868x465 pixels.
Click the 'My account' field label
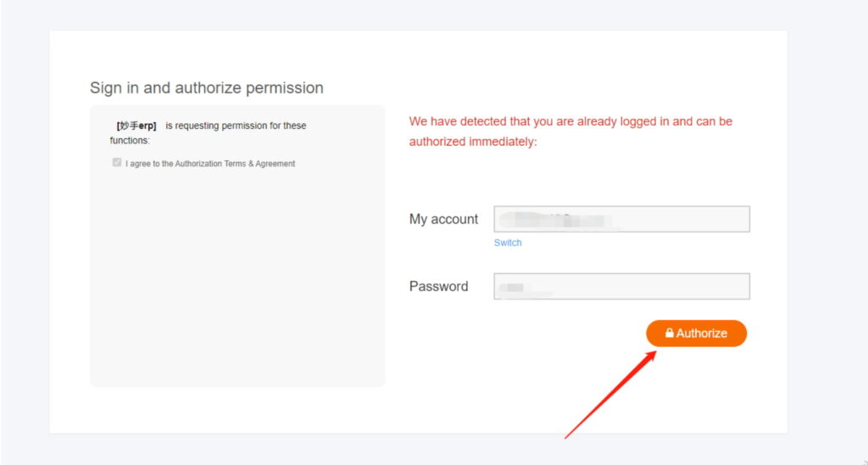443,219
